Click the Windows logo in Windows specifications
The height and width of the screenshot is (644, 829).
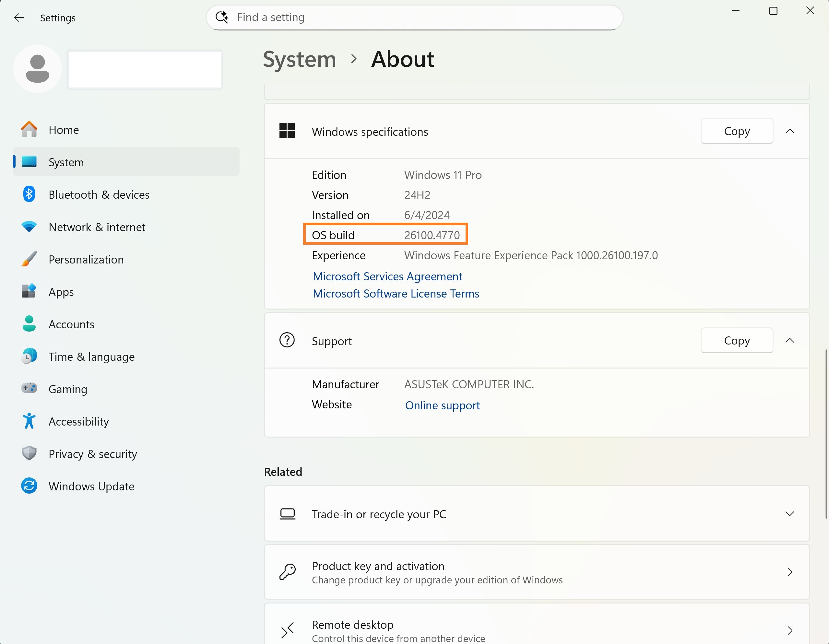pos(287,131)
